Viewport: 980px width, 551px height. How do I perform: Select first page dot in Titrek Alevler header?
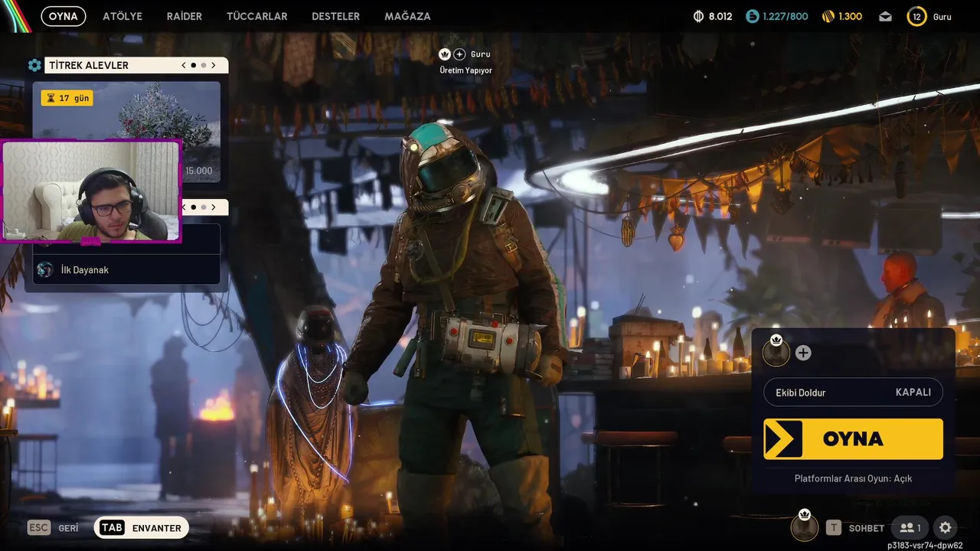pyautogui.click(x=194, y=65)
